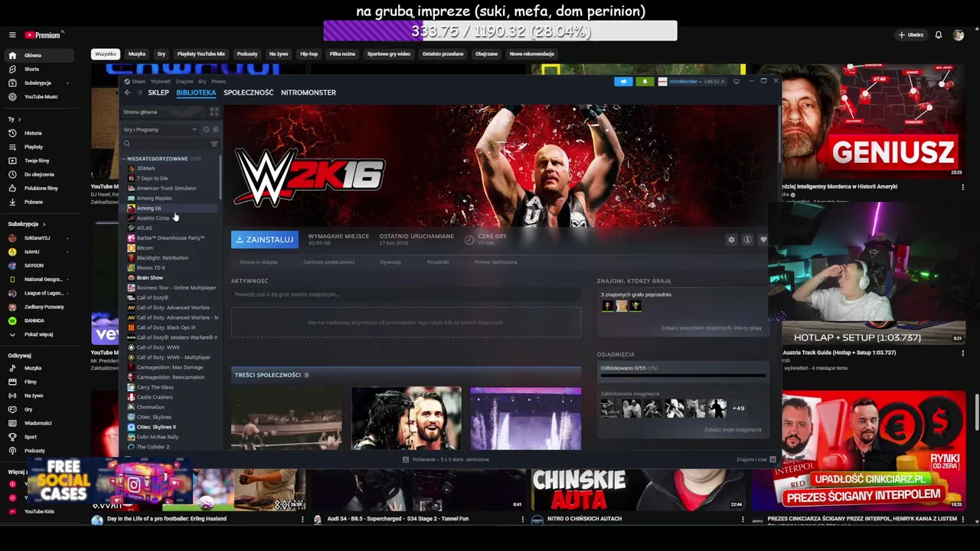Click the library search field
980x551 pixels.
[165, 144]
